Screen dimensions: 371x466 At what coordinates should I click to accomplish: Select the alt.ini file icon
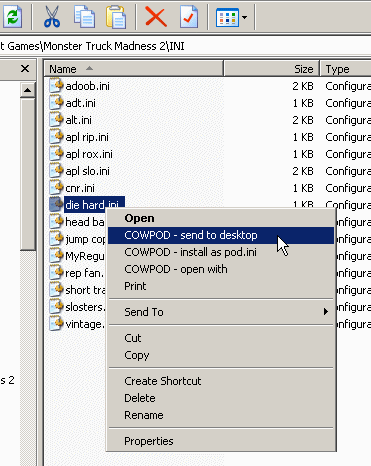56,120
